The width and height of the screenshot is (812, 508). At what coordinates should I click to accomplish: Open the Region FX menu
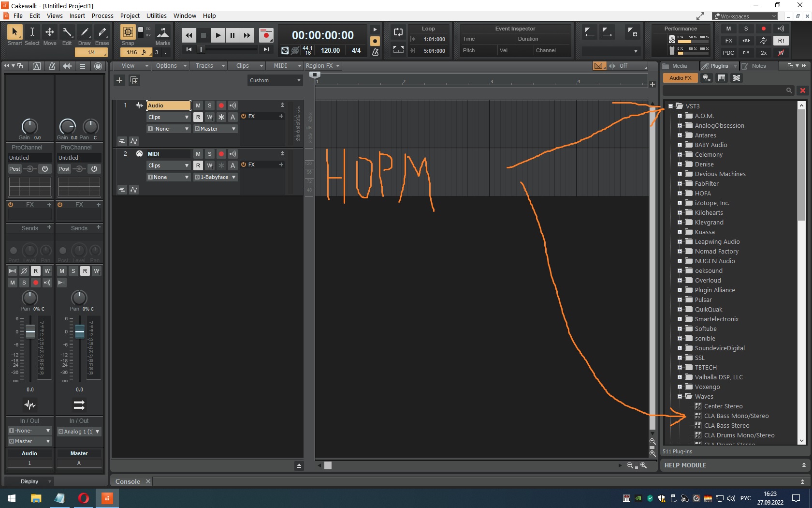[322, 66]
